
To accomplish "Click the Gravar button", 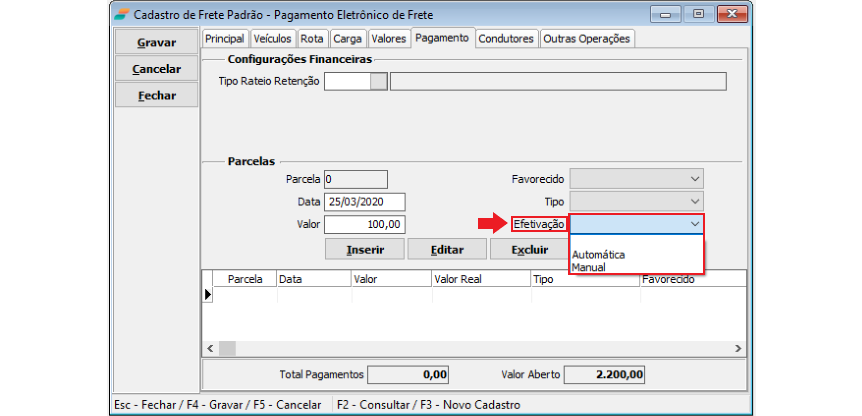I will [156, 43].
